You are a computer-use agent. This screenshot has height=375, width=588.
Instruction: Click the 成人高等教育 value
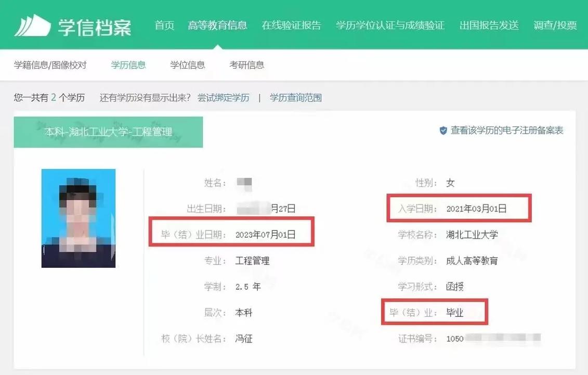point(472,261)
